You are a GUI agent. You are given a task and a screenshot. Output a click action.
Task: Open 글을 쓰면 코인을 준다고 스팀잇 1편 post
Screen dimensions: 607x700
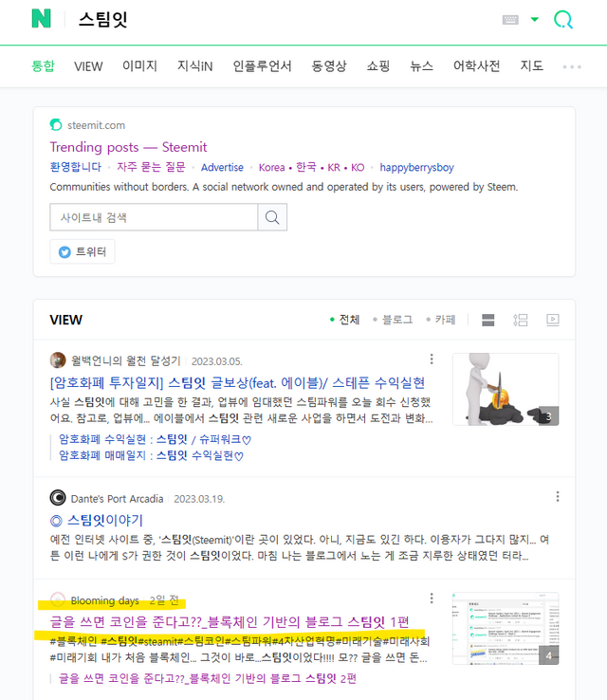pyautogui.click(x=230, y=621)
